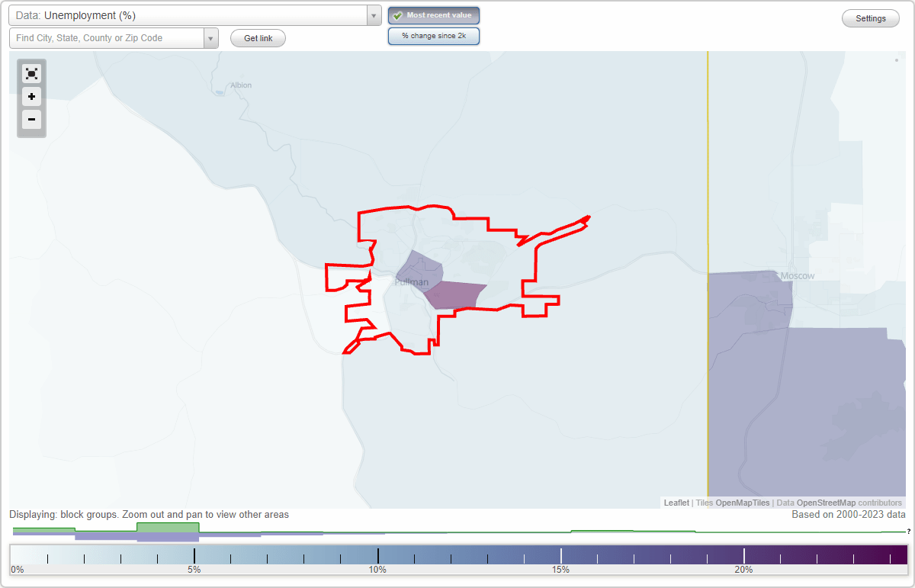Open the Settings panel

[870, 18]
